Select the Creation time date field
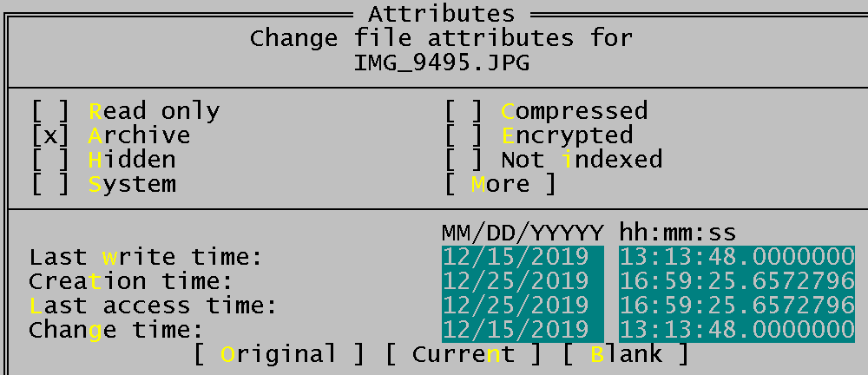This screenshot has width=868, height=375. coord(523,282)
